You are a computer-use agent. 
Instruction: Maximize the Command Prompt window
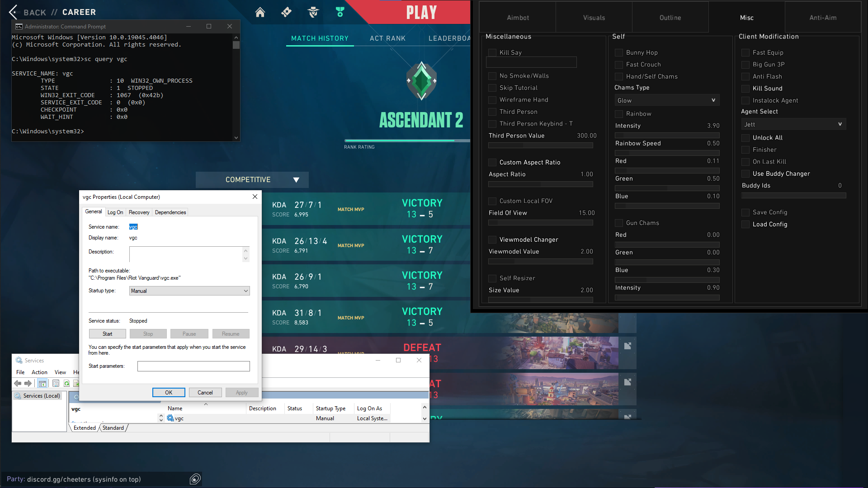(209, 27)
